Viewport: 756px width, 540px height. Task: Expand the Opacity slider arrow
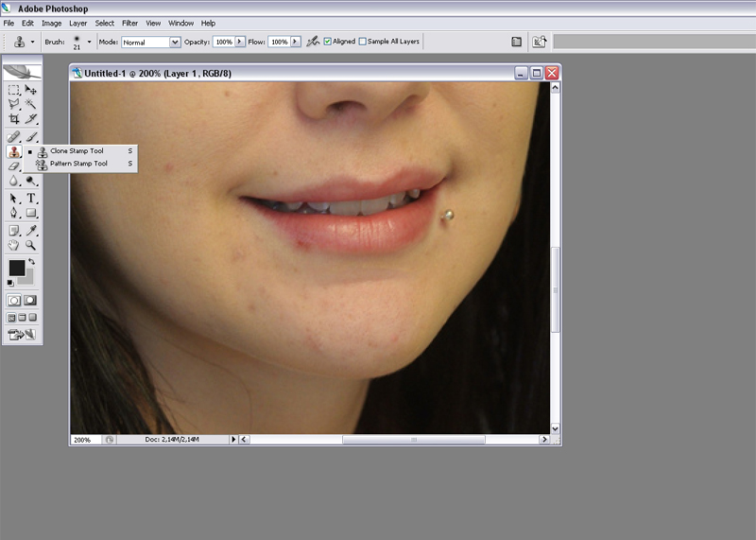coord(240,42)
